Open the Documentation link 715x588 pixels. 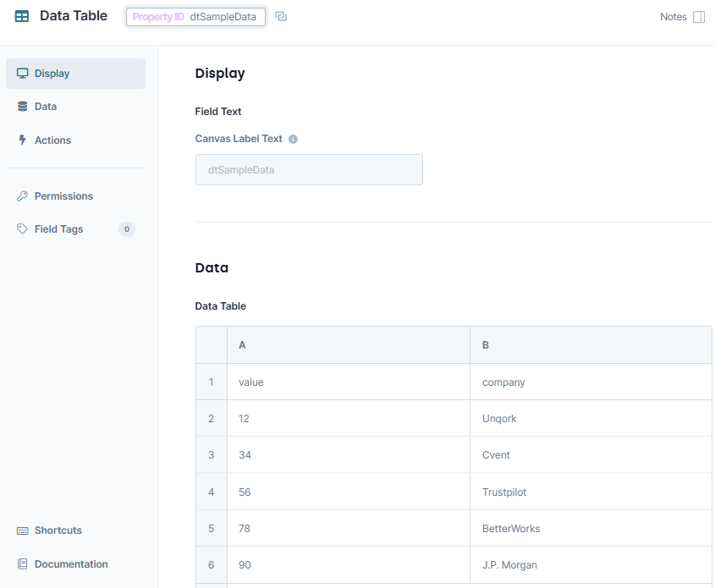click(x=71, y=564)
